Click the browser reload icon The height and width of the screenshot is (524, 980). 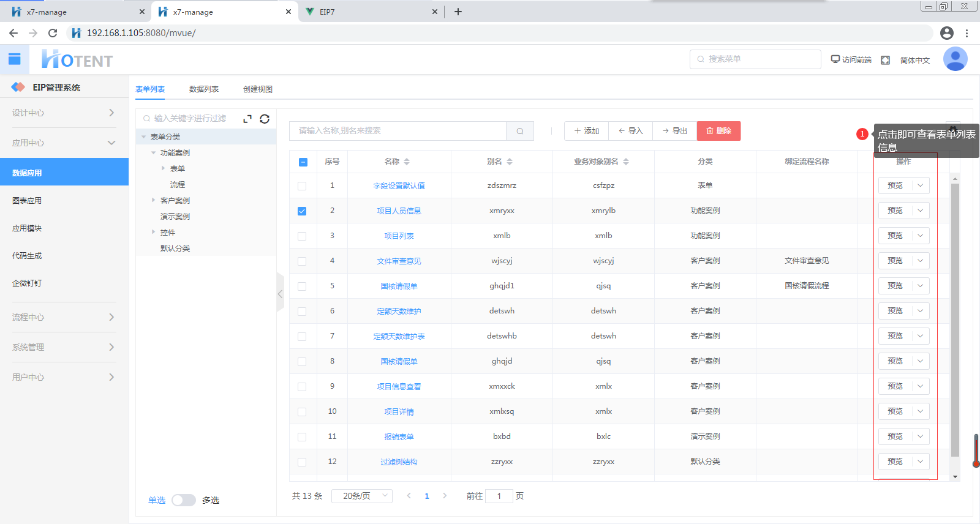53,33
